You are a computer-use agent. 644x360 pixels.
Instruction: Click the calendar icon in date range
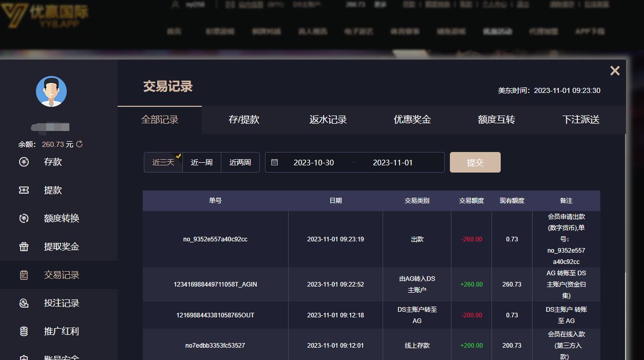coord(275,162)
